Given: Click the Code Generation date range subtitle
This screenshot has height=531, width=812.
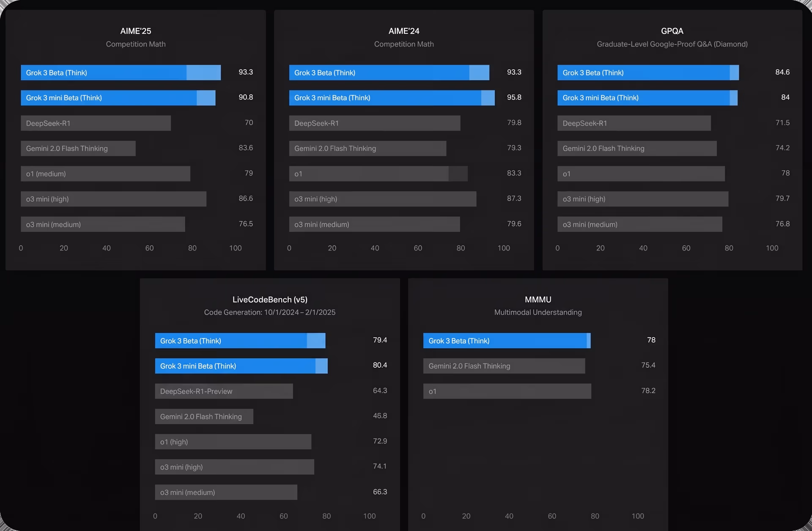Looking at the screenshot, I should (x=270, y=312).
